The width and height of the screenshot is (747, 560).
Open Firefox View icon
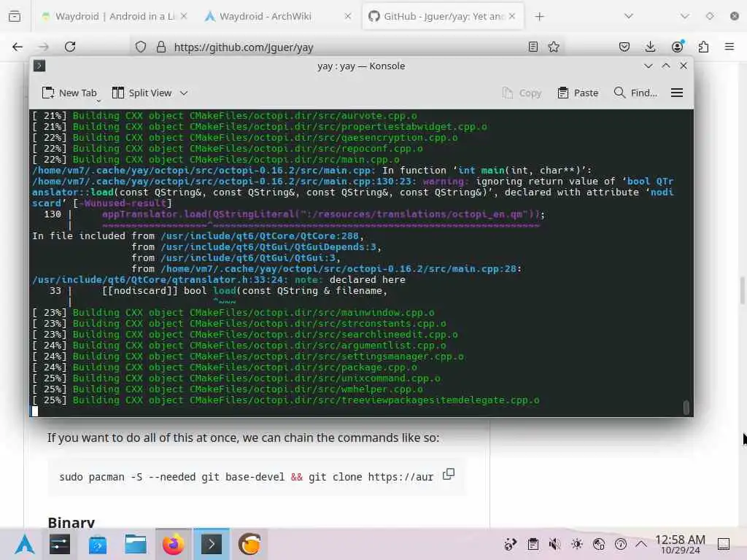point(15,16)
